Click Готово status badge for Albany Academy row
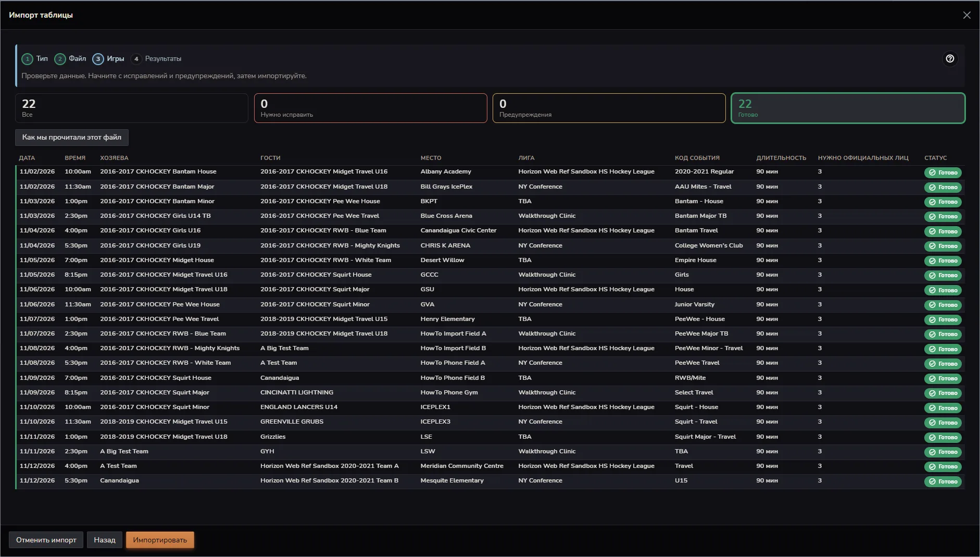Image resolution: width=980 pixels, height=557 pixels. point(943,172)
